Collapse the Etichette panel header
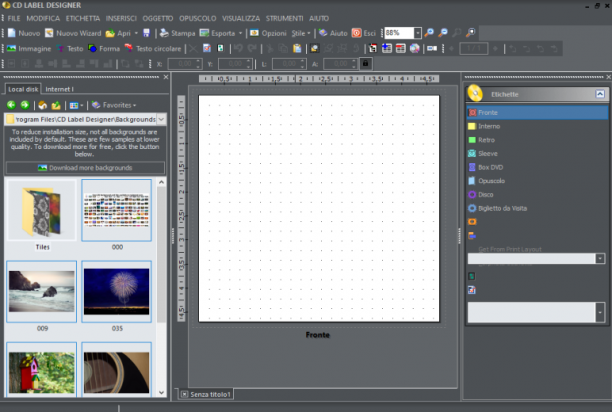The height and width of the screenshot is (412, 612). [x=600, y=94]
